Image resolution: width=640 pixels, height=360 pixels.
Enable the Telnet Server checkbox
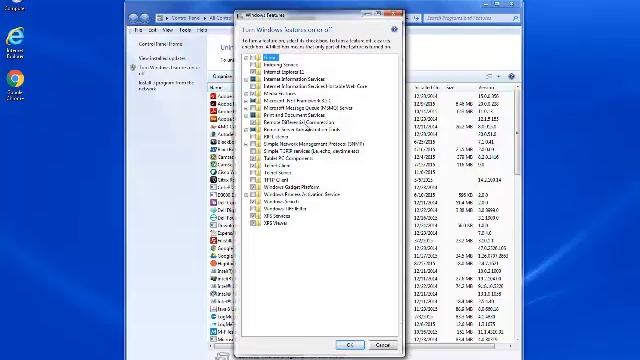click(x=253, y=173)
